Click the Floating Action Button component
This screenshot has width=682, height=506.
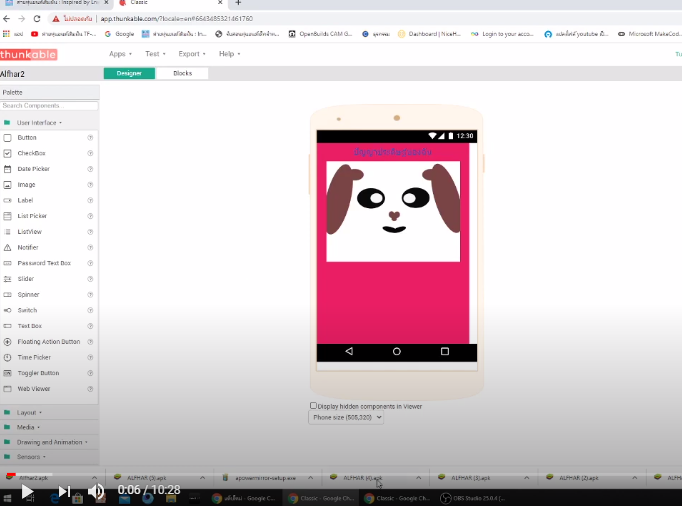(48, 342)
